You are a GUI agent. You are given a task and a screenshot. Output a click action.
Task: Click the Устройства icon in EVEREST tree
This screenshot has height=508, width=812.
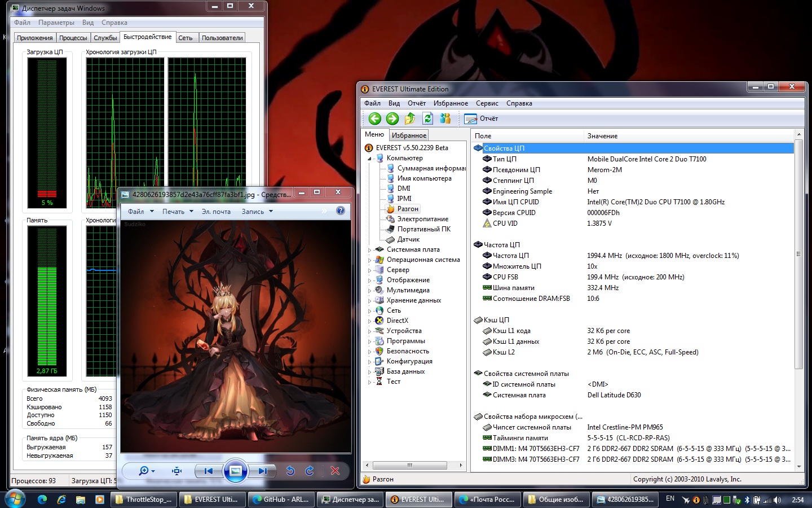(379, 331)
